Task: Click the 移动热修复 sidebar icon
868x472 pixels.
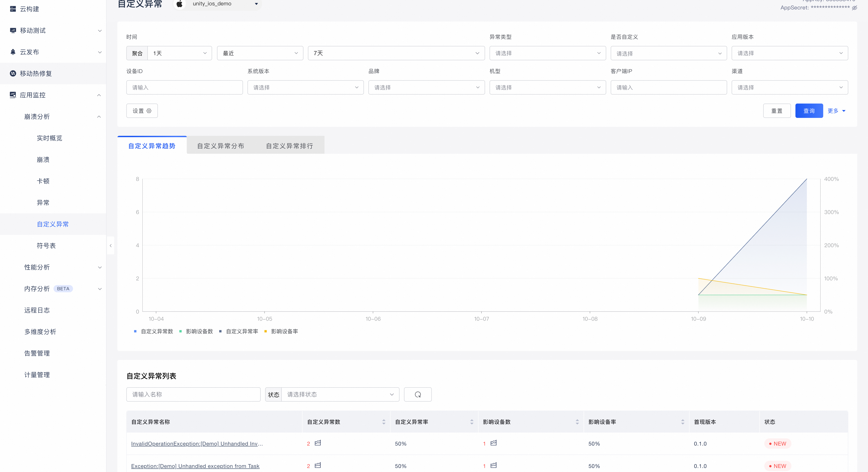Action: [x=13, y=74]
